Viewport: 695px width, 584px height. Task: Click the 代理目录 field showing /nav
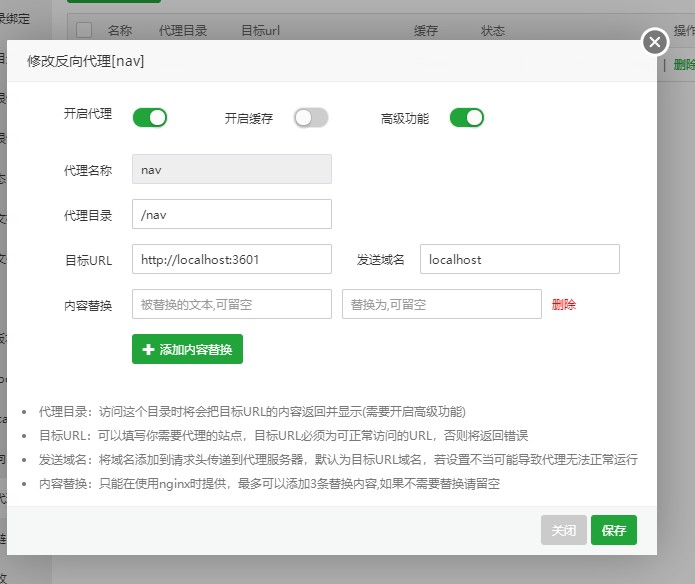coord(232,214)
